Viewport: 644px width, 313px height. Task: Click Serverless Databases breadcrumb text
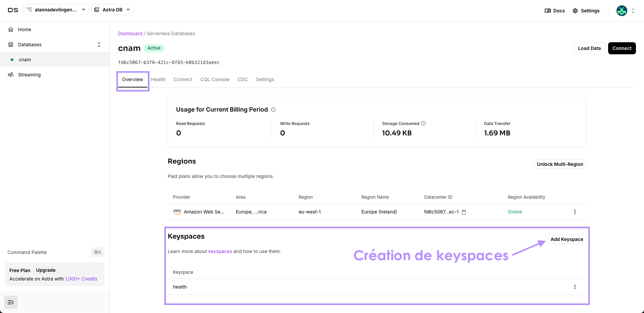[171, 34]
